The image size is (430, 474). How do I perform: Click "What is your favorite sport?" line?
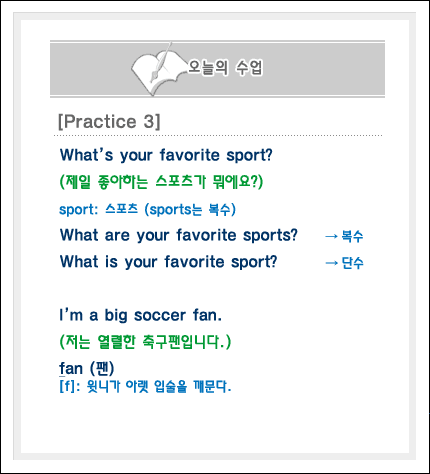point(168,262)
